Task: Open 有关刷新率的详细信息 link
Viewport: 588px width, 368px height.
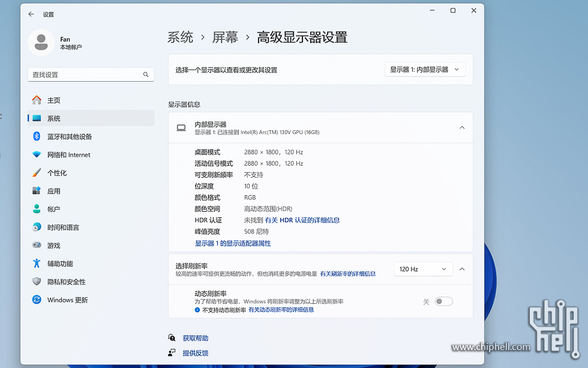Action: tap(347, 274)
